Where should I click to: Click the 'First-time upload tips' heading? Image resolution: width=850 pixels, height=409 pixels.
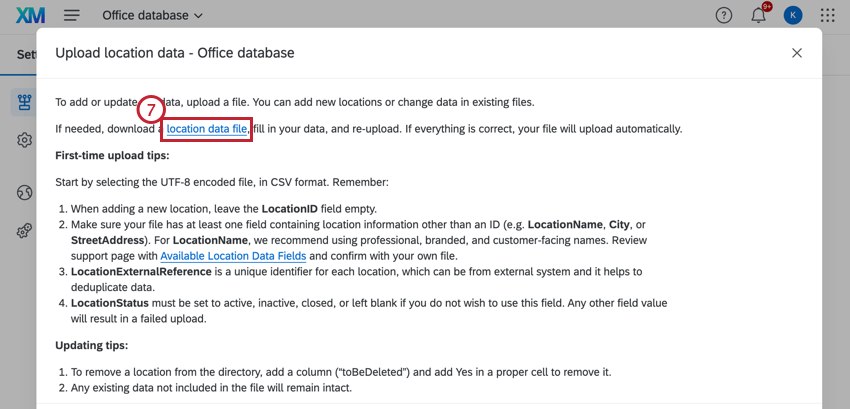click(111, 156)
